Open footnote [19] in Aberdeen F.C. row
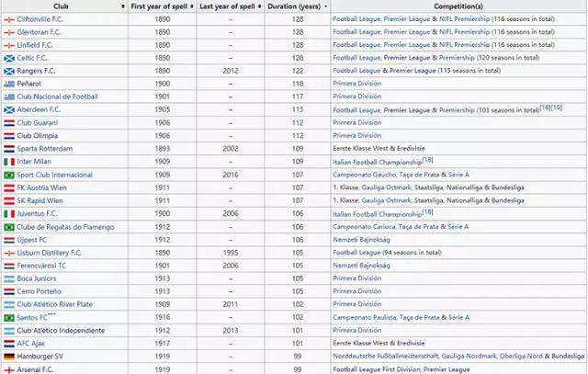Viewport: 588px width, 374px height. (x=557, y=108)
